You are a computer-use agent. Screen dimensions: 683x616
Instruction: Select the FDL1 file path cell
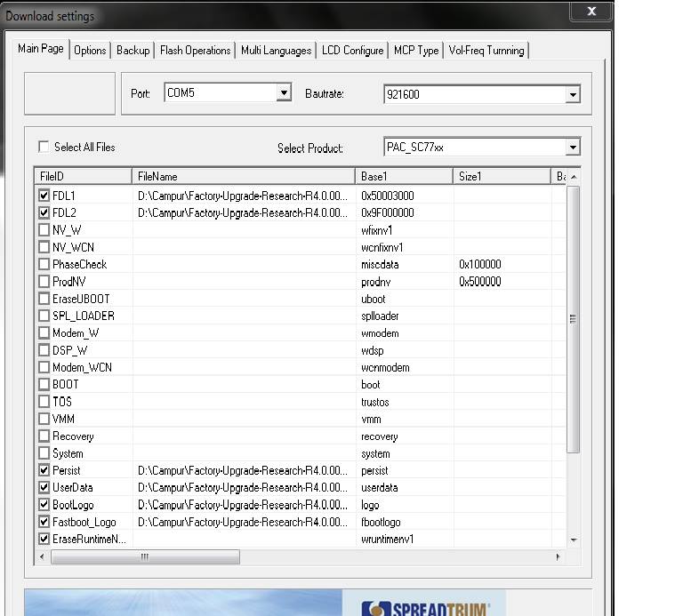[243, 196]
